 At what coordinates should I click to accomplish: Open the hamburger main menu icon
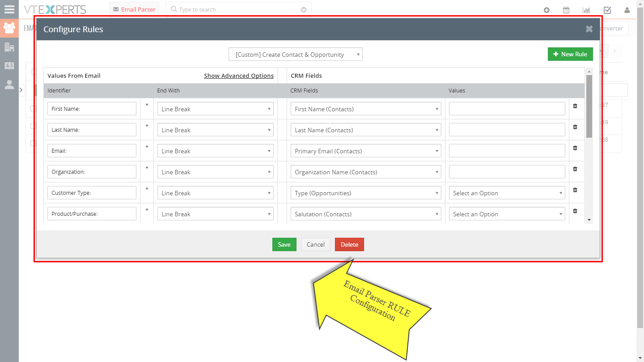tap(9, 9)
